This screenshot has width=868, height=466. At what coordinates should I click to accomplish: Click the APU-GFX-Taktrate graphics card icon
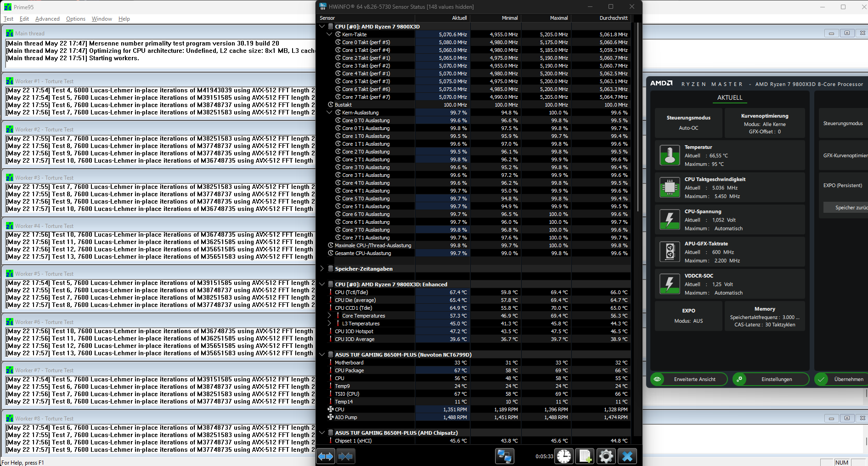(x=670, y=252)
